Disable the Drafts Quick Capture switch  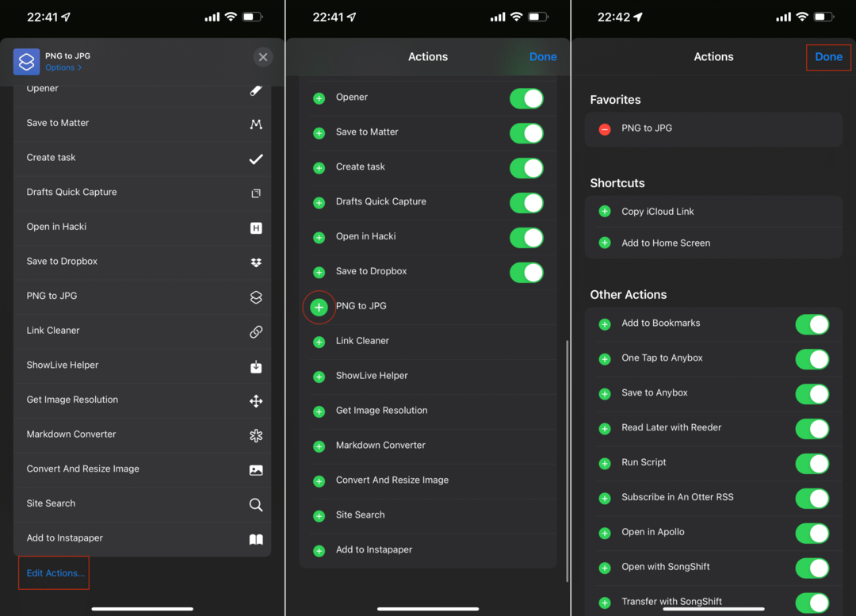click(x=526, y=202)
